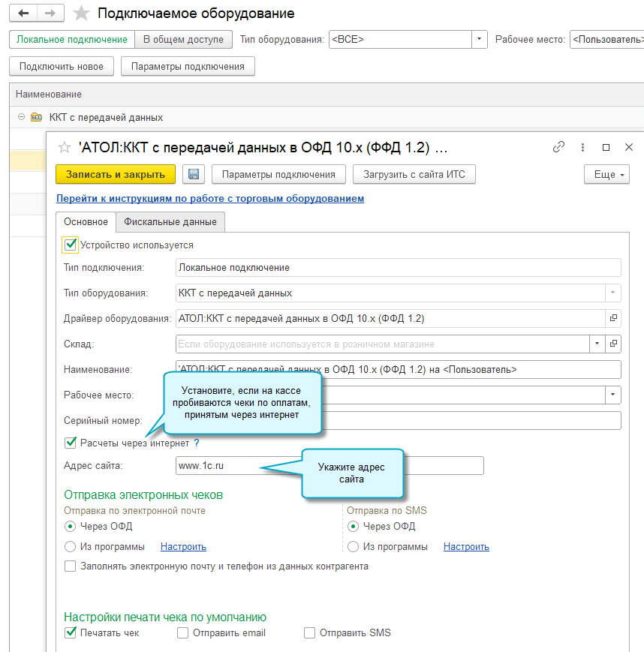This screenshot has width=644, height=652.
Task: Click the Серийный номер field
Action: (398, 420)
